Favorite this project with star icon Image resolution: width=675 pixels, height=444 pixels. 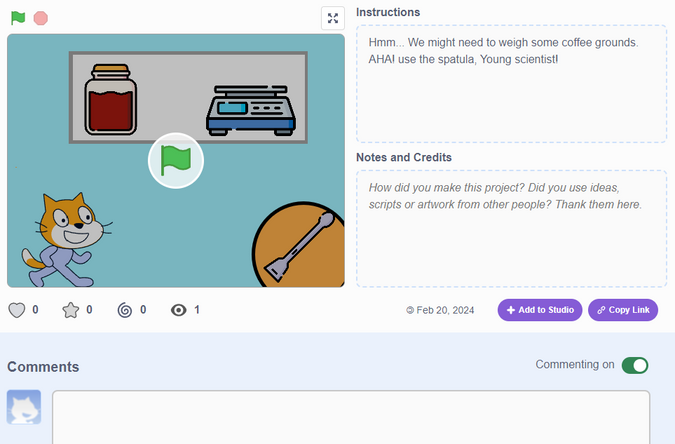71,310
